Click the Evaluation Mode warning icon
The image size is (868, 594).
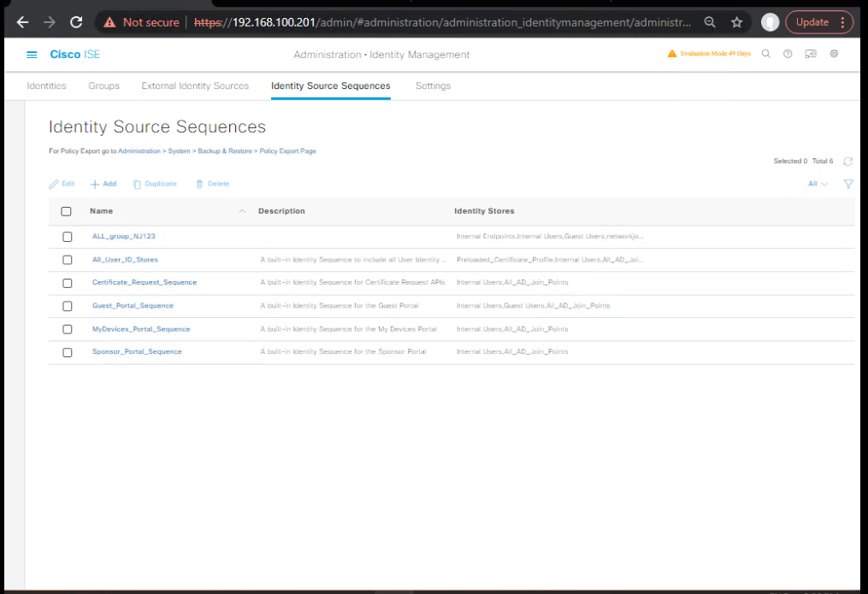pyautogui.click(x=672, y=54)
